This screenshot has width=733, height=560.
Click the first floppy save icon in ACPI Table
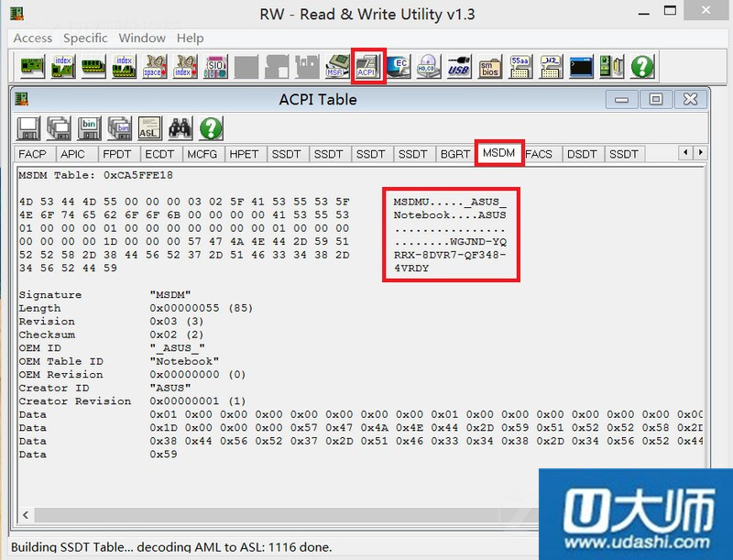[28, 127]
